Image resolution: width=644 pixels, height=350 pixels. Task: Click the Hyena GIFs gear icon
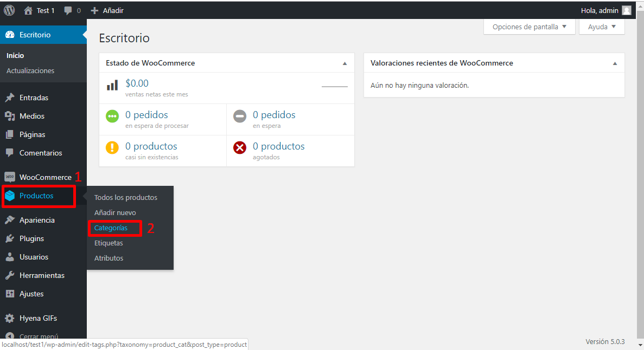tap(10, 318)
